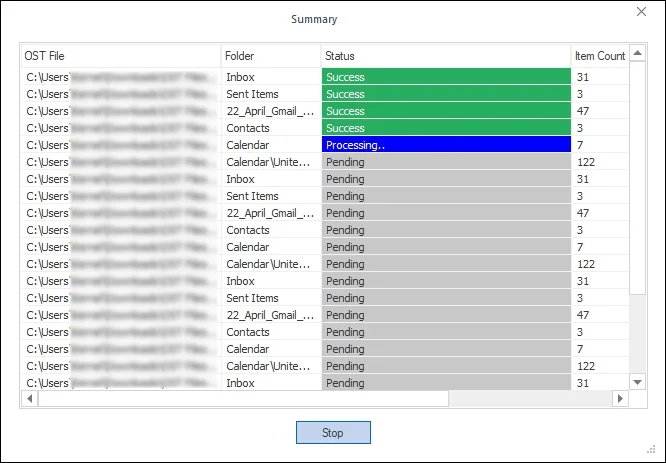Click item count 3 in Success Contacts row

point(600,128)
